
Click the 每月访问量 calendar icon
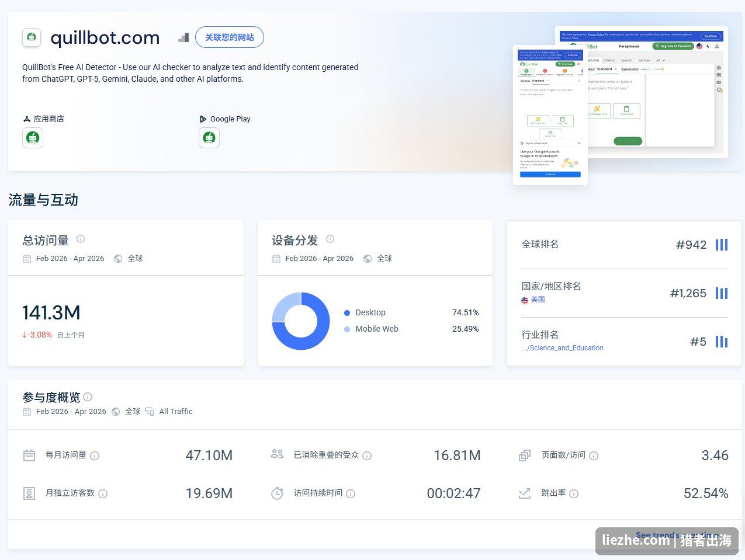tap(29, 455)
